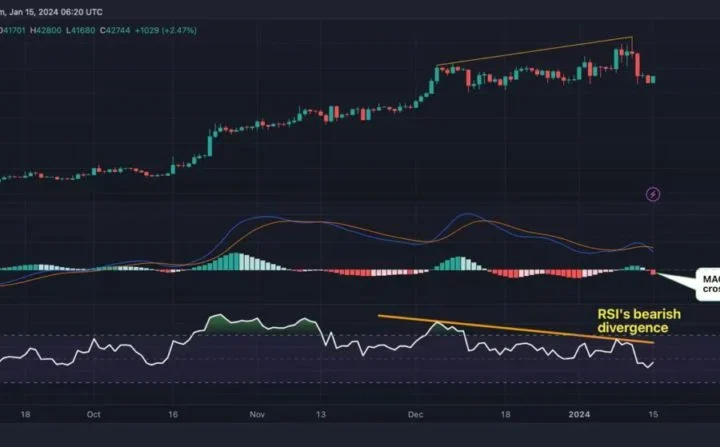
Task: Click the low value L41680
Action: click(x=80, y=30)
